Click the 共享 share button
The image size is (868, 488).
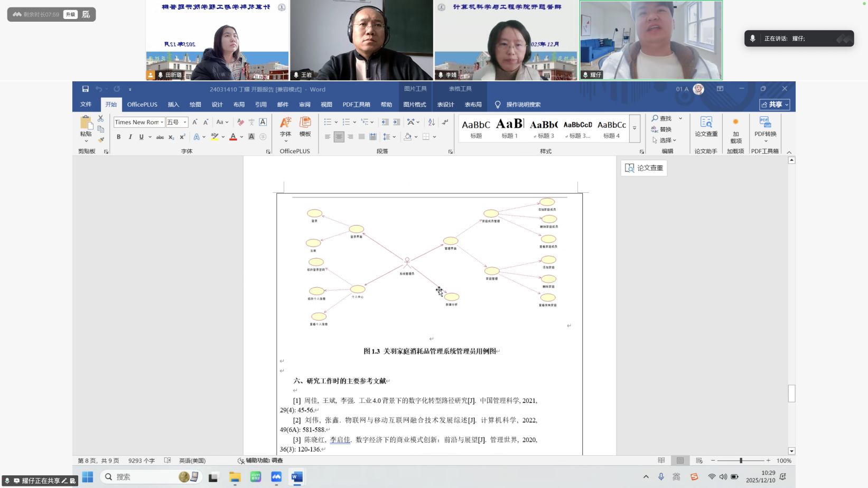[x=774, y=105]
